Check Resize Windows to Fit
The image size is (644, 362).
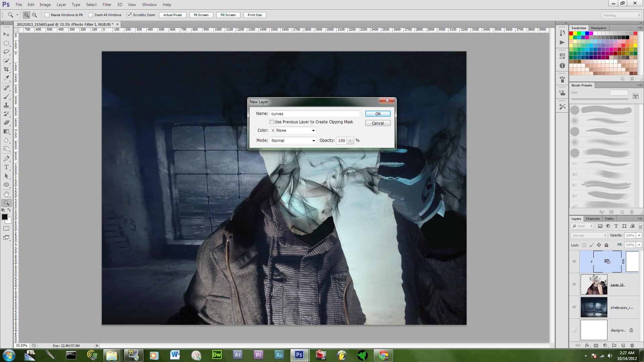(x=47, y=15)
